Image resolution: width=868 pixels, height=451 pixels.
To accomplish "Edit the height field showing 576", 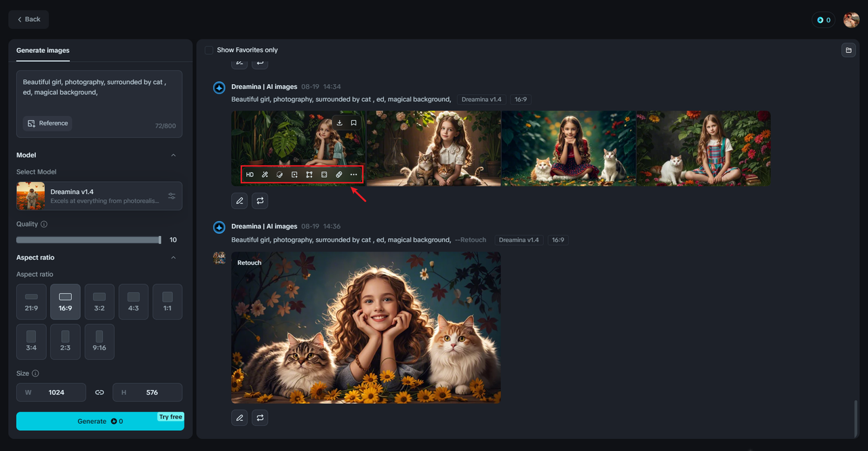I will click(x=147, y=393).
